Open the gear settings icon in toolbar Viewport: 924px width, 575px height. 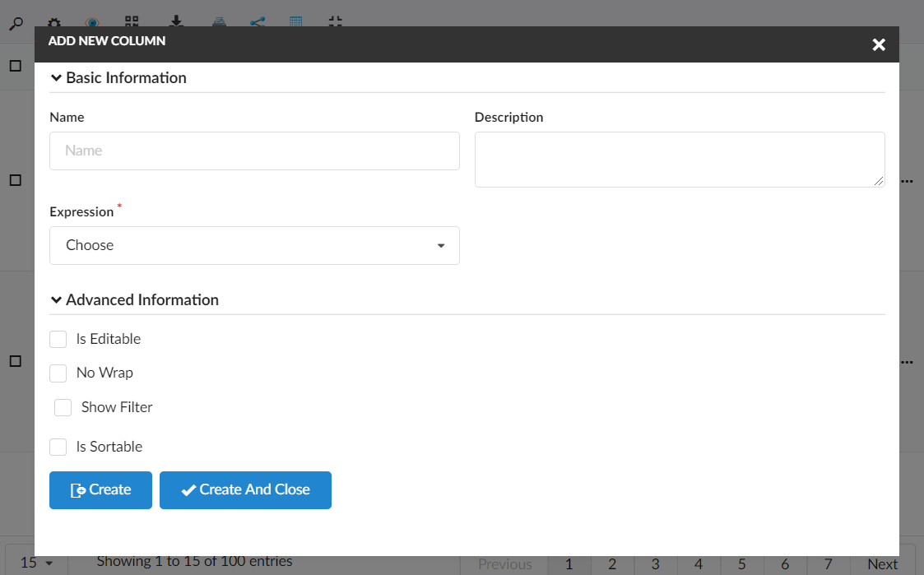tap(53, 22)
